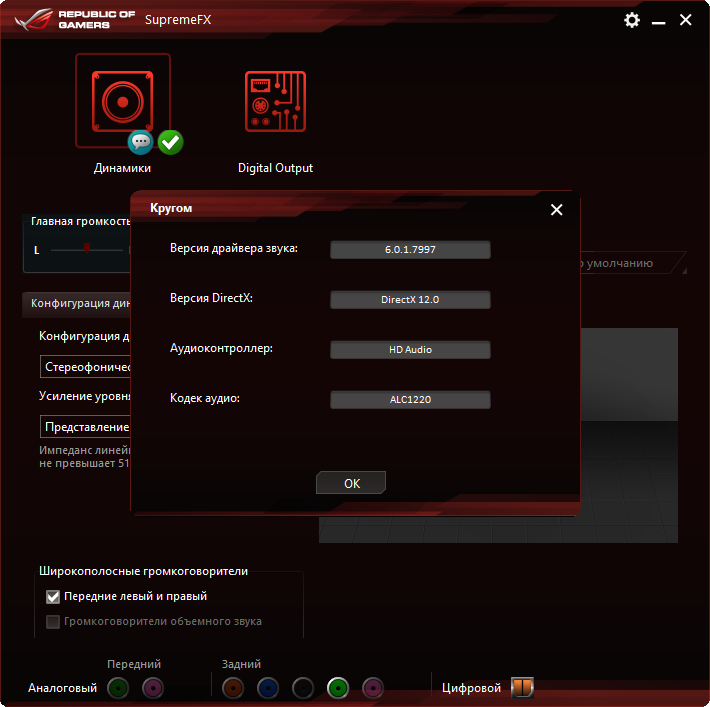This screenshot has width=710, height=707.
Task: Click the Аналоговый label
Action: [62, 688]
